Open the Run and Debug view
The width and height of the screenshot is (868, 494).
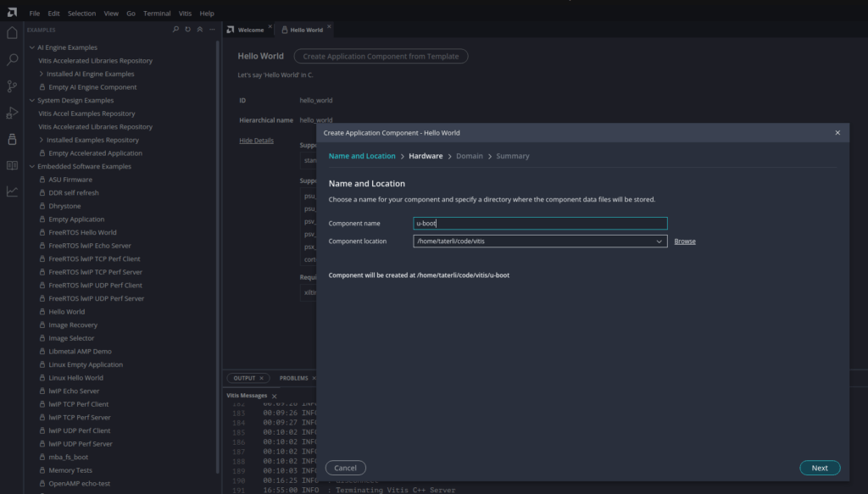pyautogui.click(x=12, y=113)
